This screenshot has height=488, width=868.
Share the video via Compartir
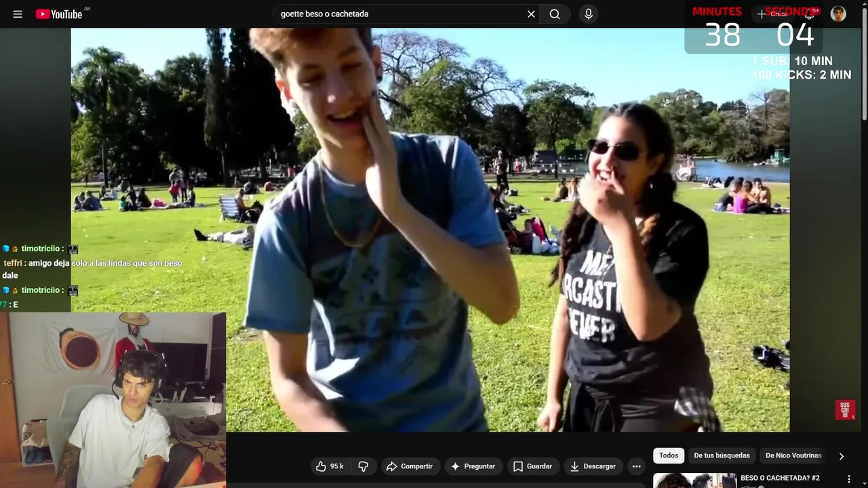point(410,466)
